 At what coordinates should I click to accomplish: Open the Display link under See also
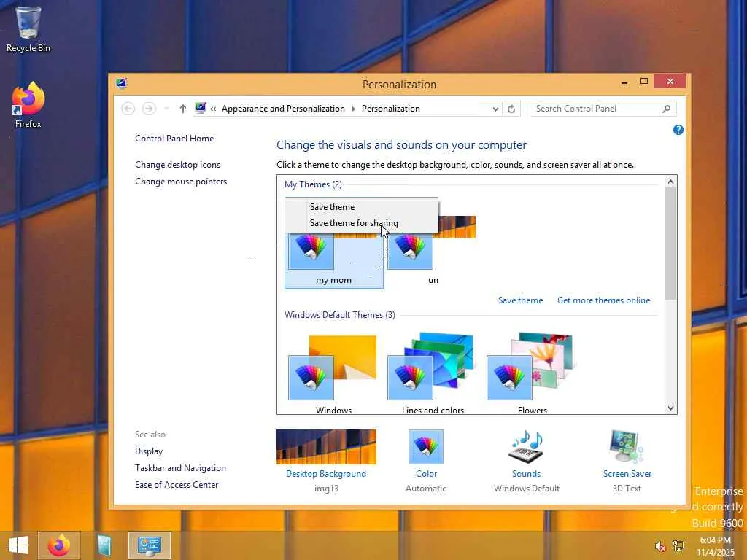click(x=149, y=451)
